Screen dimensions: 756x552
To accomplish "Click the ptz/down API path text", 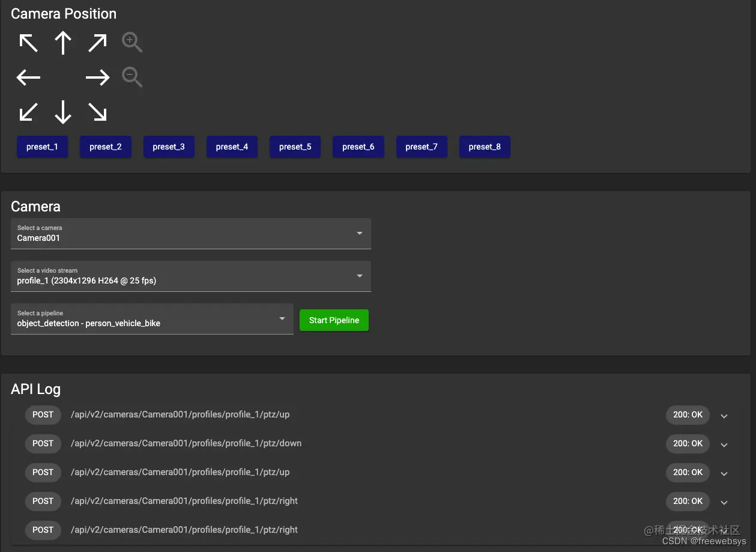I will pos(186,443).
